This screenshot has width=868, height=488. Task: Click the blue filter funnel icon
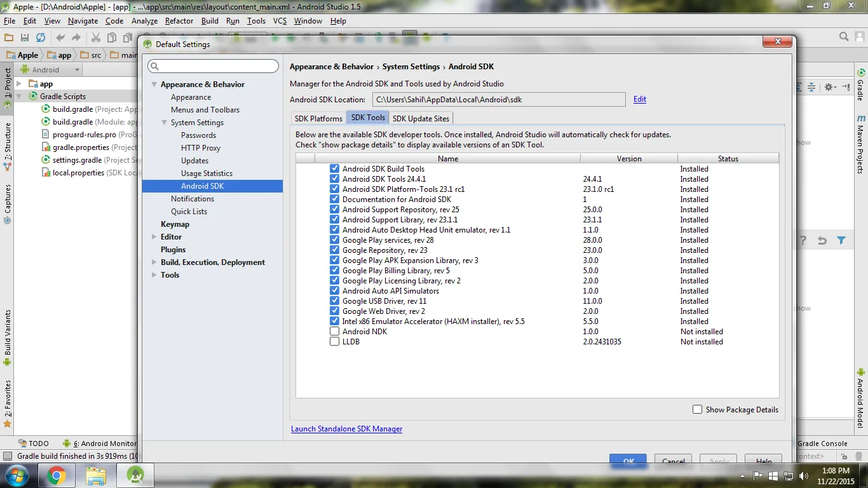pos(841,241)
